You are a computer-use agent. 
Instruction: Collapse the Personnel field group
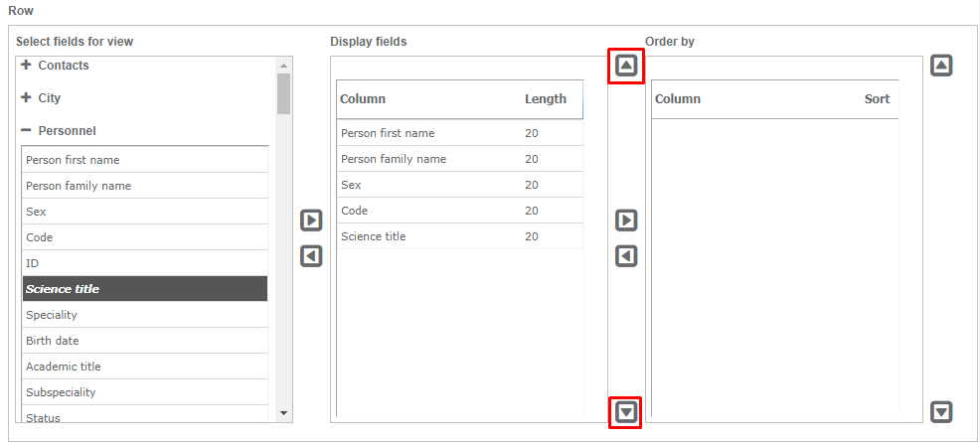click(26, 131)
